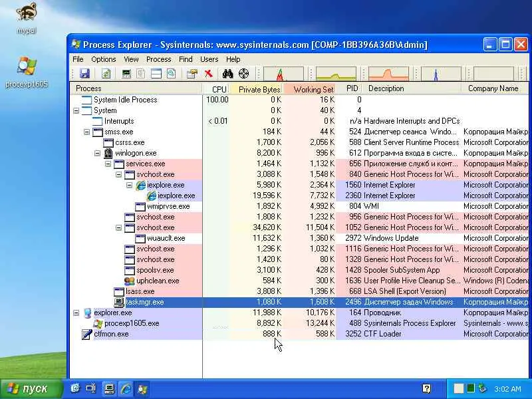Screen dimensions: 532x399
Task: Click the 3:02 AM clock
Action: coord(507,389)
